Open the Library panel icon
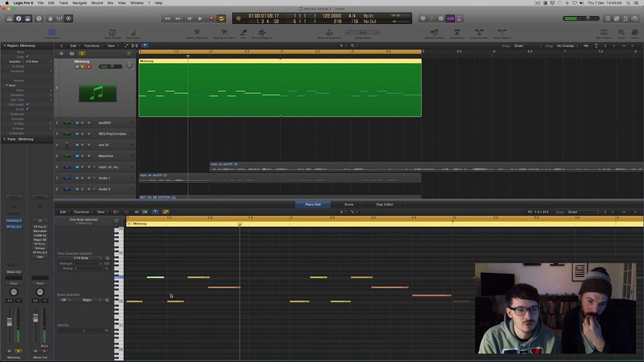 pyautogui.click(x=9, y=19)
